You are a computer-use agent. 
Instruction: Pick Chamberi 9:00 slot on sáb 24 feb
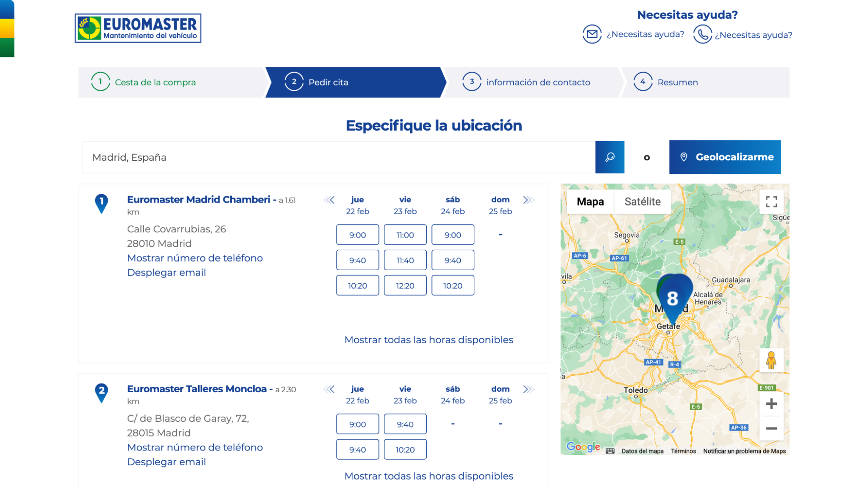tap(453, 235)
